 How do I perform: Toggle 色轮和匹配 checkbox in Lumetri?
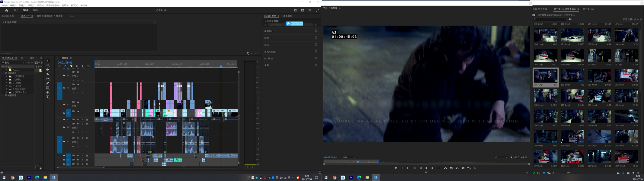coord(316,51)
